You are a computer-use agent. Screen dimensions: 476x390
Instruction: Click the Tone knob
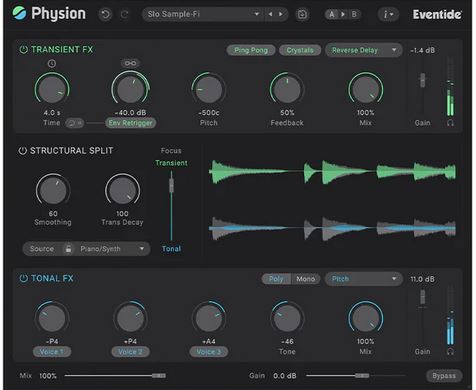[287, 318]
